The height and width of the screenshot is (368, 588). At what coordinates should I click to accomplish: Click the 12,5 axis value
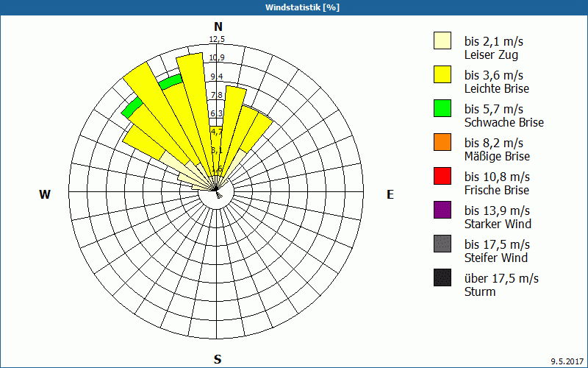(x=217, y=40)
